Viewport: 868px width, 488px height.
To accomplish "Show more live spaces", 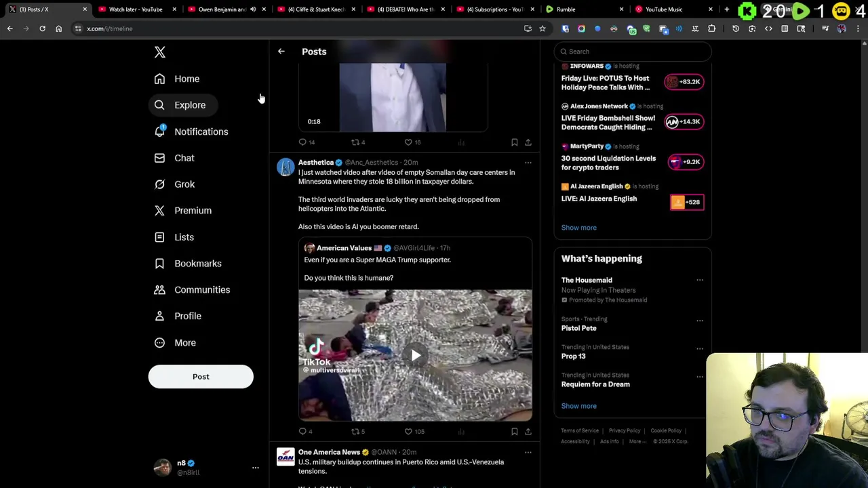I will click(579, 228).
